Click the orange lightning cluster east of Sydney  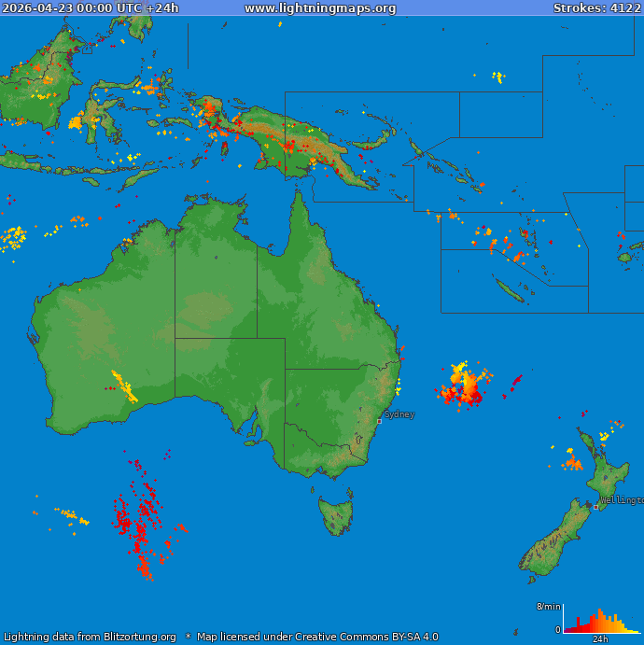465,385
